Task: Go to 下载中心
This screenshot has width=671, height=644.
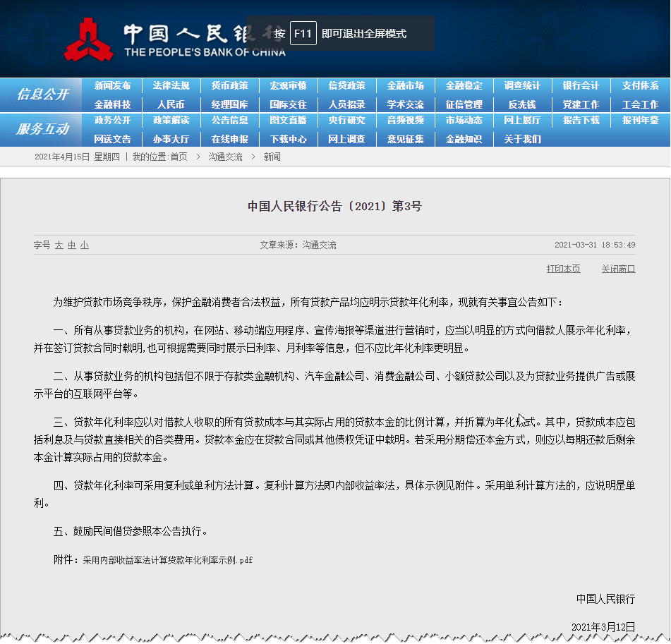Action: 289,139
